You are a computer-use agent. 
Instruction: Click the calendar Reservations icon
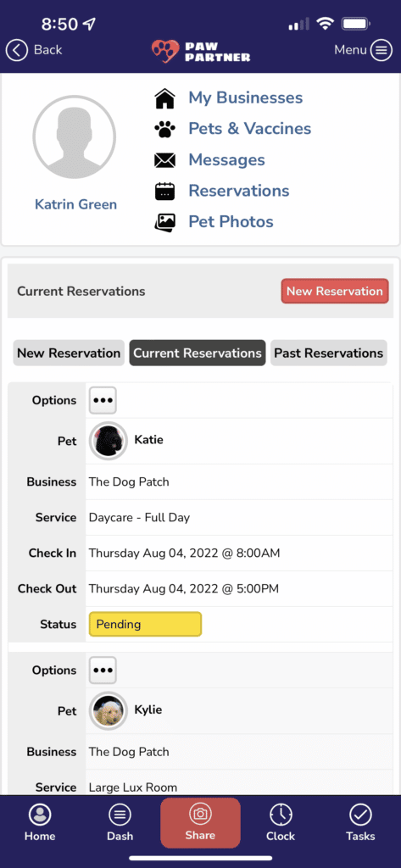pyautogui.click(x=164, y=192)
